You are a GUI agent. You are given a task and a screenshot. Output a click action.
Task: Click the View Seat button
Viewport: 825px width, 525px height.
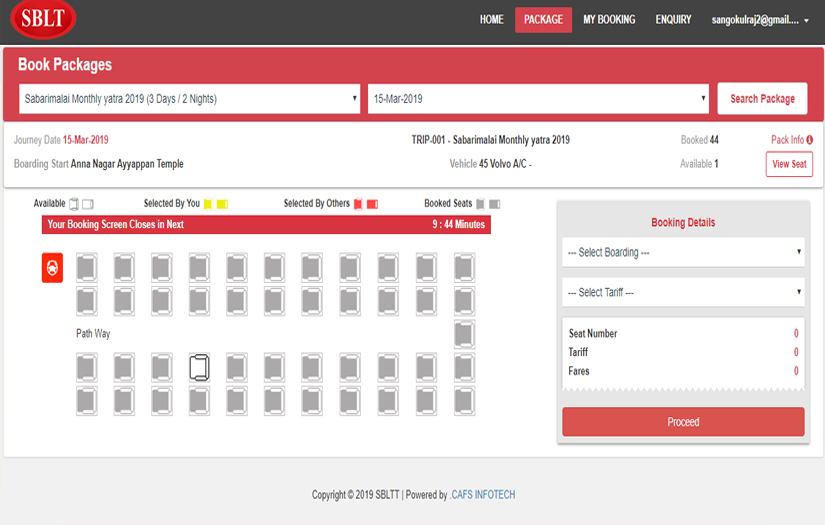click(x=789, y=164)
